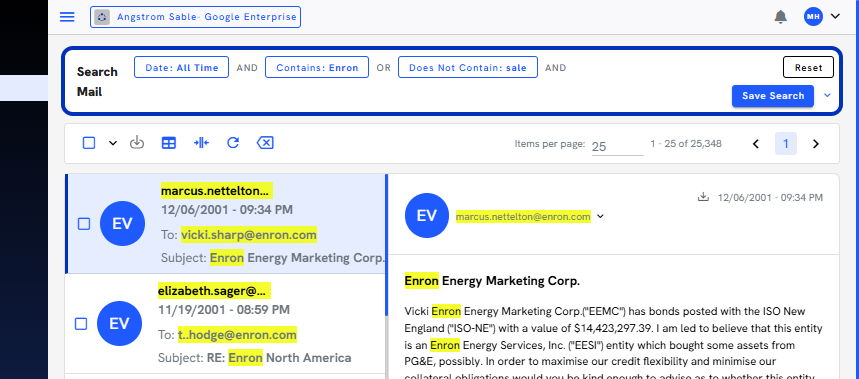Click the clear selection backspace icon
This screenshot has height=379, width=859.
click(265, 143)
